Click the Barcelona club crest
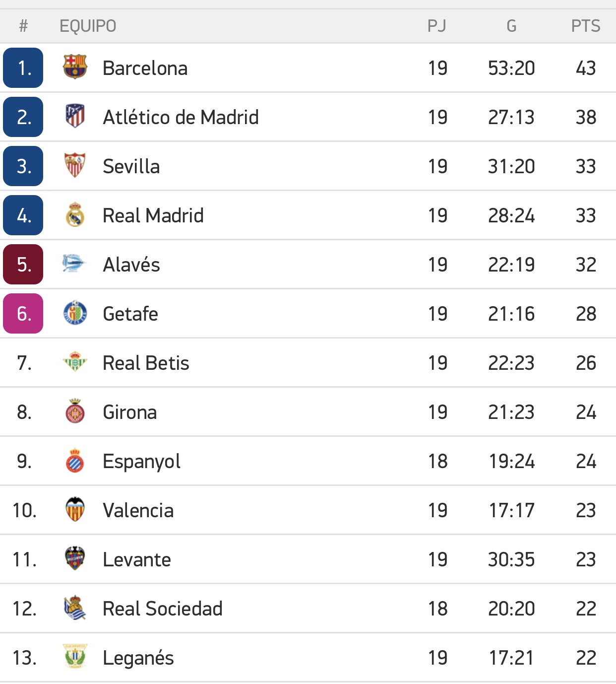 pos(75,68)
